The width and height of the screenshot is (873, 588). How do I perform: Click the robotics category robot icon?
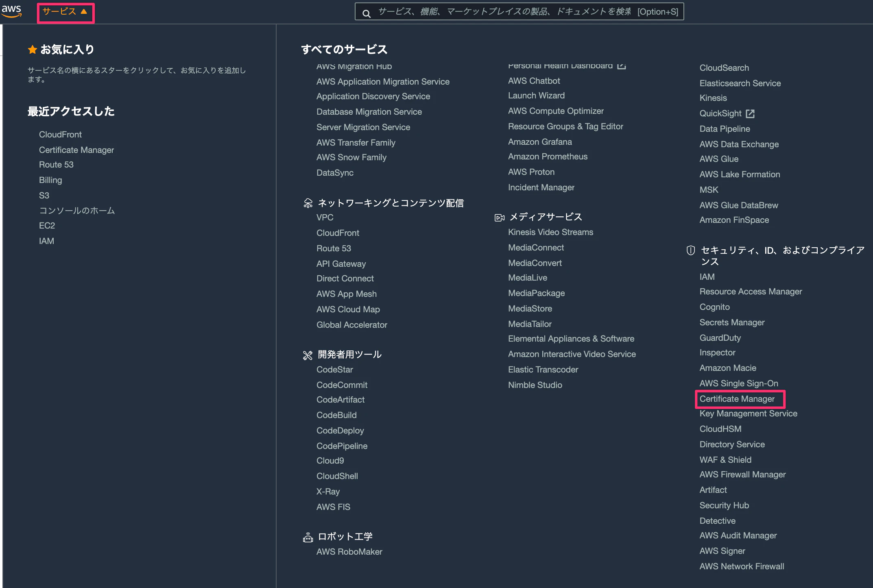[308, 537]
